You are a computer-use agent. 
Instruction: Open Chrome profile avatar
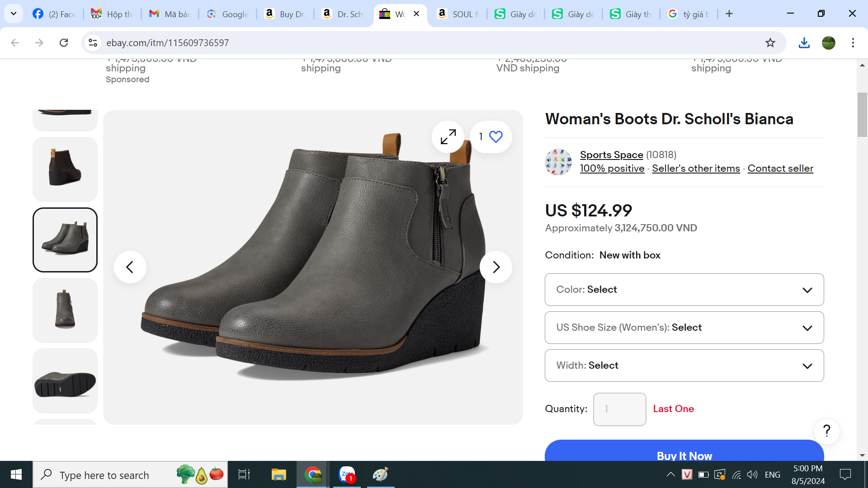point(829,42)
